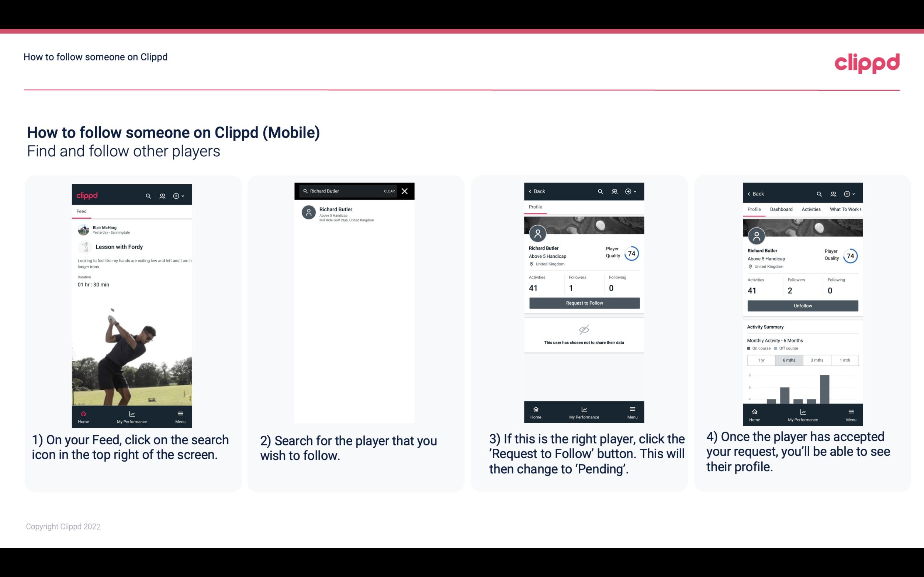The image size is (924, 577).
Task: Click the 'Request to Follow' button
Action: coord(584,303)
